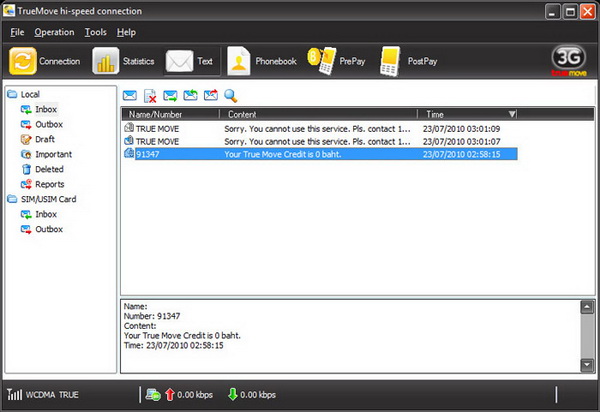The width and height of the screenshot is (600, 412).
Task: Open the Important folder
Action: pos(46,154)
